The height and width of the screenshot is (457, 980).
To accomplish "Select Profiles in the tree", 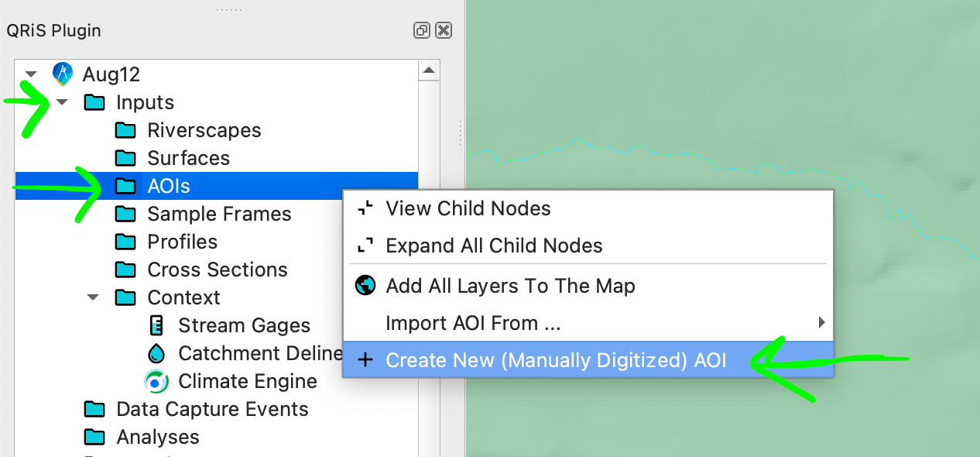I will coord(183,242).
